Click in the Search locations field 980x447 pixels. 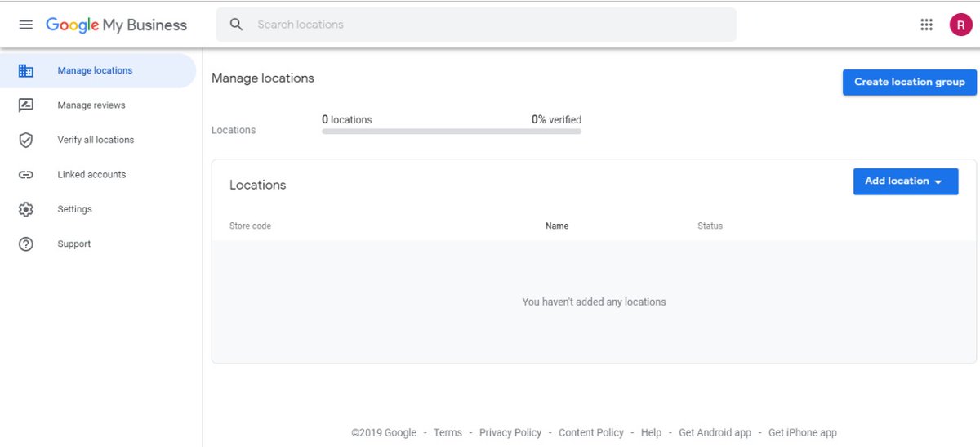pyautogui.click(x=476, y=25)
